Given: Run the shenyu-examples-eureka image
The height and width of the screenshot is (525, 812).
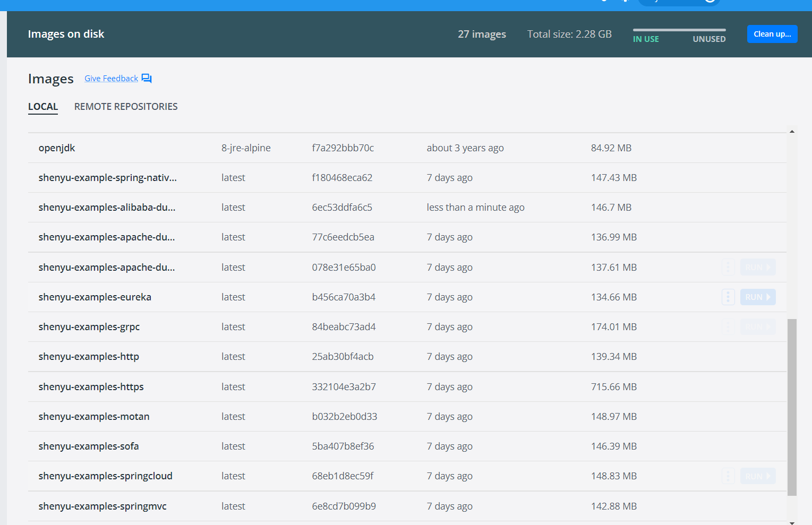Looking at the screenshot, I should tap(758, 297).
